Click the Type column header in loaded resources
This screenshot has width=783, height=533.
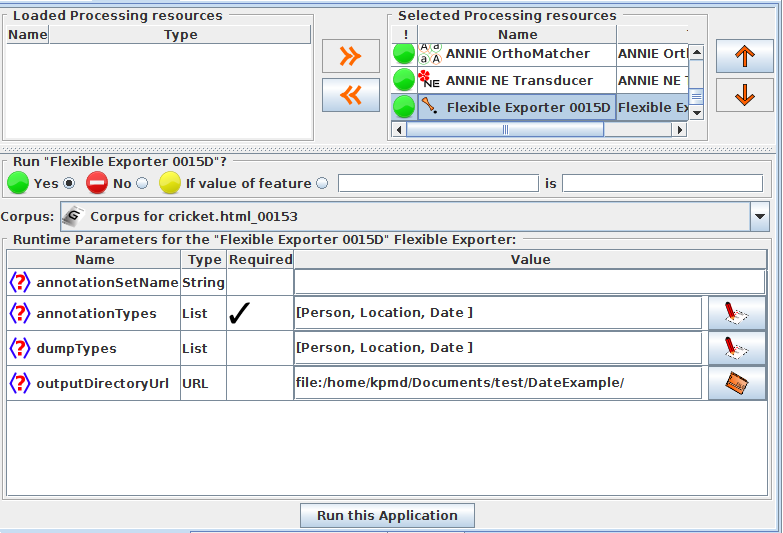tap(180, 35)
